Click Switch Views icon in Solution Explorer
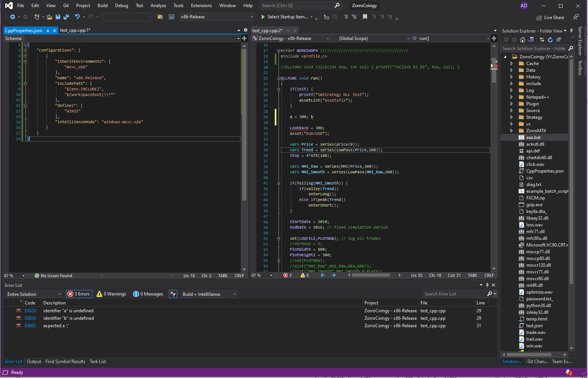The image size is (588, 378). coord(531,40)
